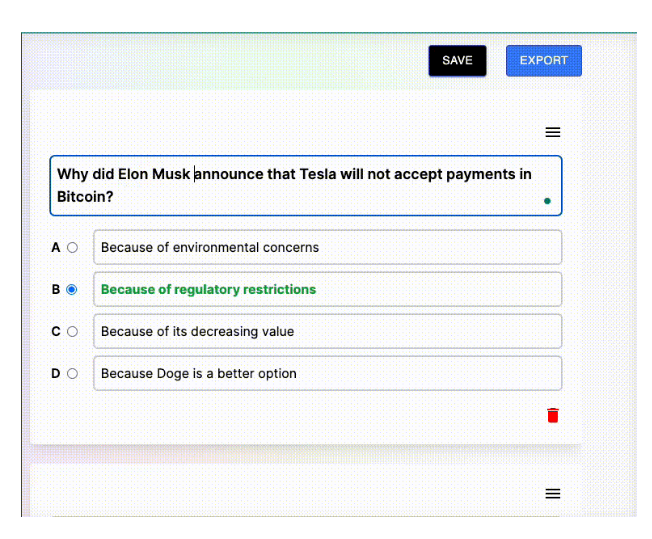Viewport: 652px width, 539px height.
Task: Open hamburger menu on the second card
Action: click(x=552, y=493)
